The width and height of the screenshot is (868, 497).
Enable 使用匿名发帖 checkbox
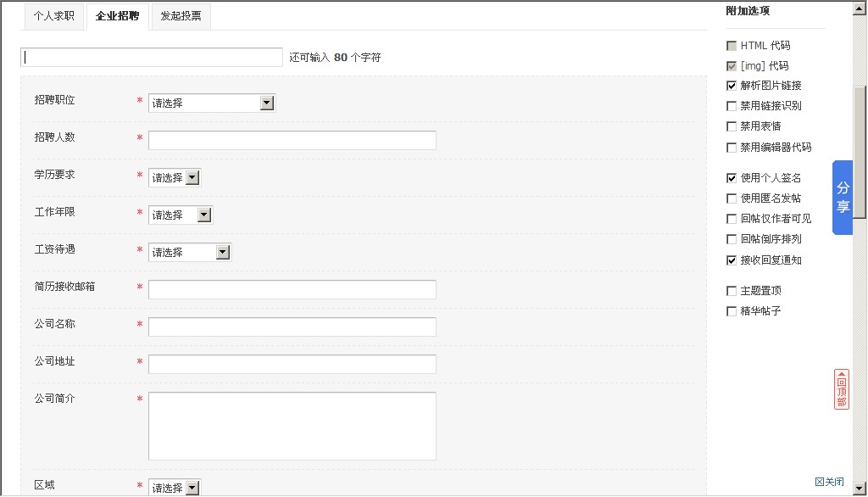[732, 198]
